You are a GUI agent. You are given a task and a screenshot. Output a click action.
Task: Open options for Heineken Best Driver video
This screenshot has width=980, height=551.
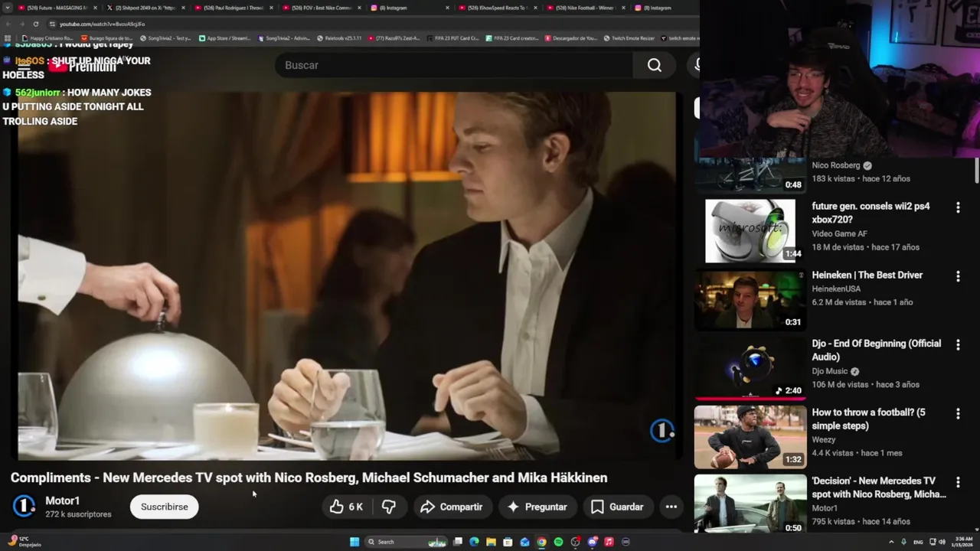pos(958,276)
